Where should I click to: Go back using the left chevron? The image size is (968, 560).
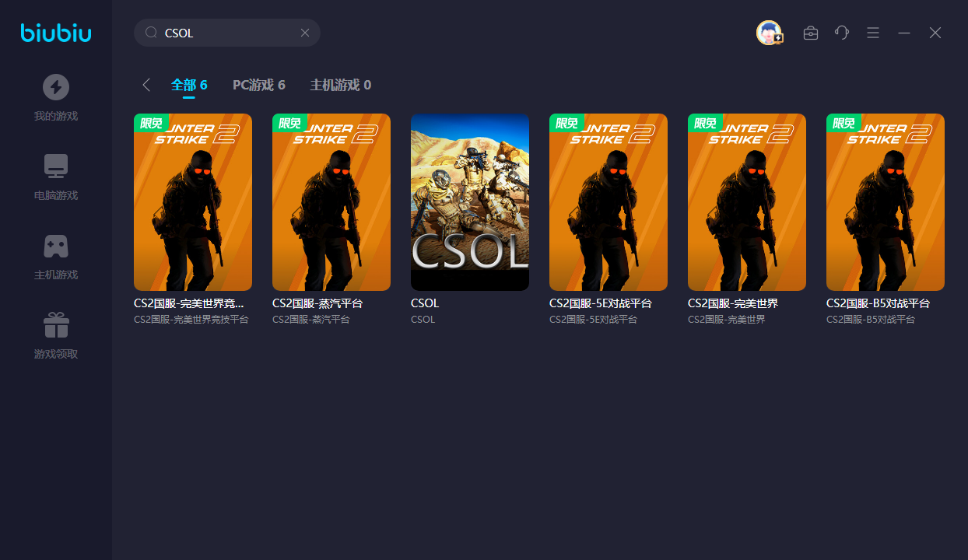[146, 85]
